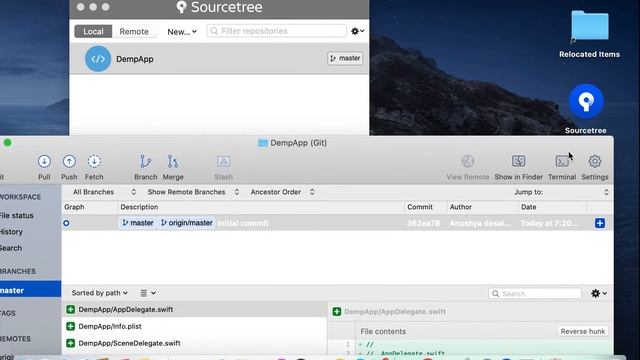Open the Branch tool
640x360 pixels.
coord(145,162)
